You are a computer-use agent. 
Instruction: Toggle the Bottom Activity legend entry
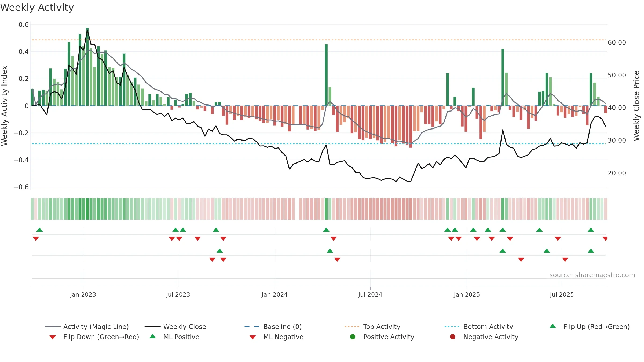479,327
